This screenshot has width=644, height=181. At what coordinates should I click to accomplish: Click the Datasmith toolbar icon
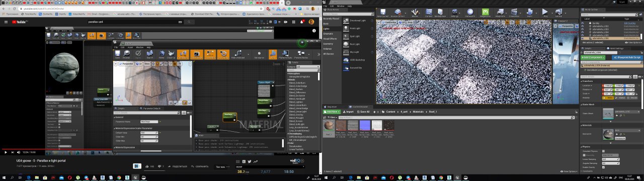pos(470,13)
